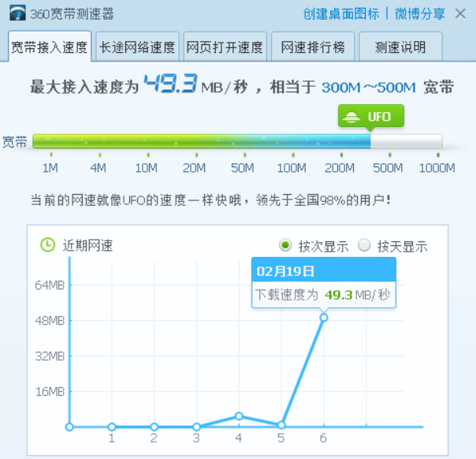Click the 20M scale label
Image resolution: width=476 pixels, height=459 pixels.
(195, 168)
